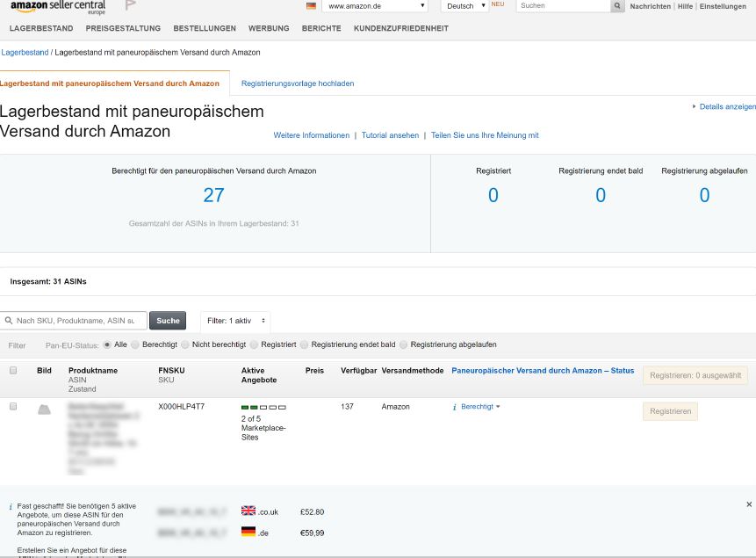Click the Lagerbestand breadcrumb link
Screen dimensions: 756x558
point(25,53)
